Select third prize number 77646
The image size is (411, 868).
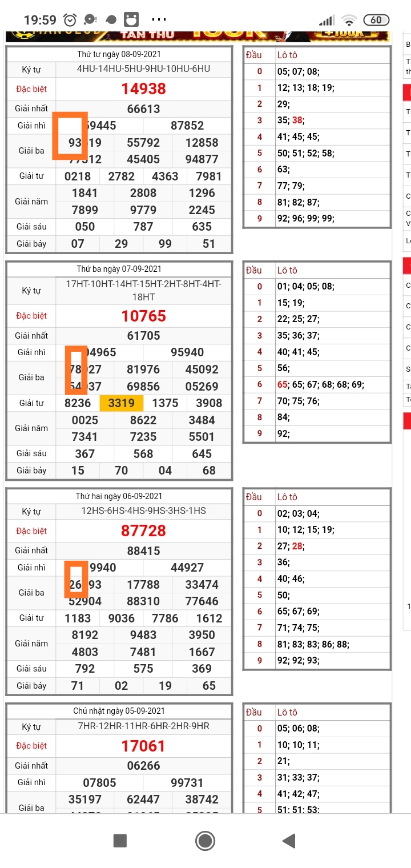[x=202, y=601]
